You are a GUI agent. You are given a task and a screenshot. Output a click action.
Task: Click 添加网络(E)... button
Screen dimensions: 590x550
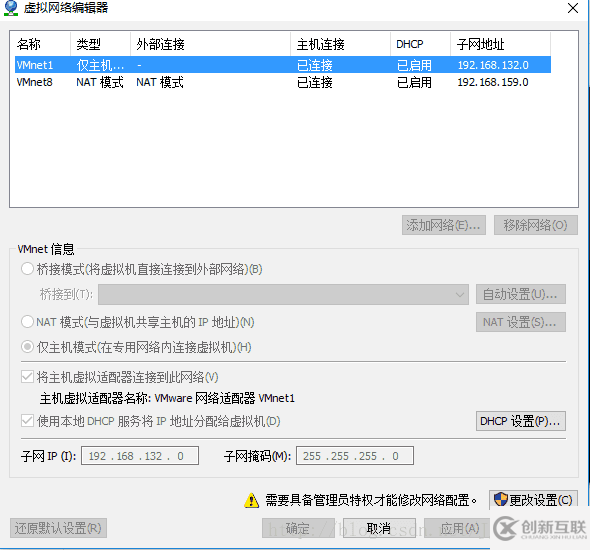click(444, 225)
